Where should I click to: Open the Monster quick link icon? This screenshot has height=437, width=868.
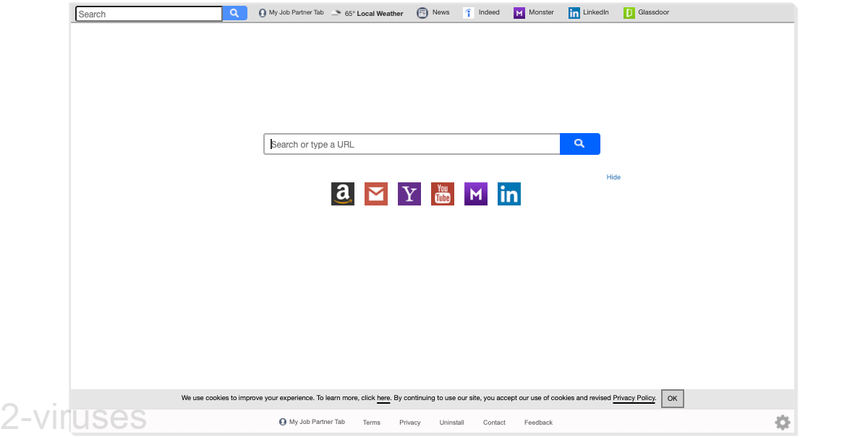click(x=476, y=193)
